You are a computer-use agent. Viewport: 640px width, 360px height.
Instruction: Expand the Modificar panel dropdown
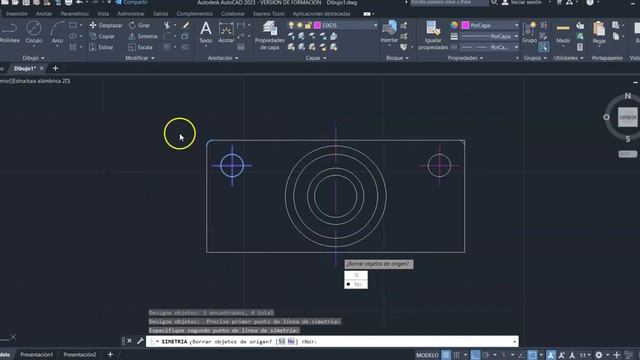pyautogui.click(x=140, y=58)
